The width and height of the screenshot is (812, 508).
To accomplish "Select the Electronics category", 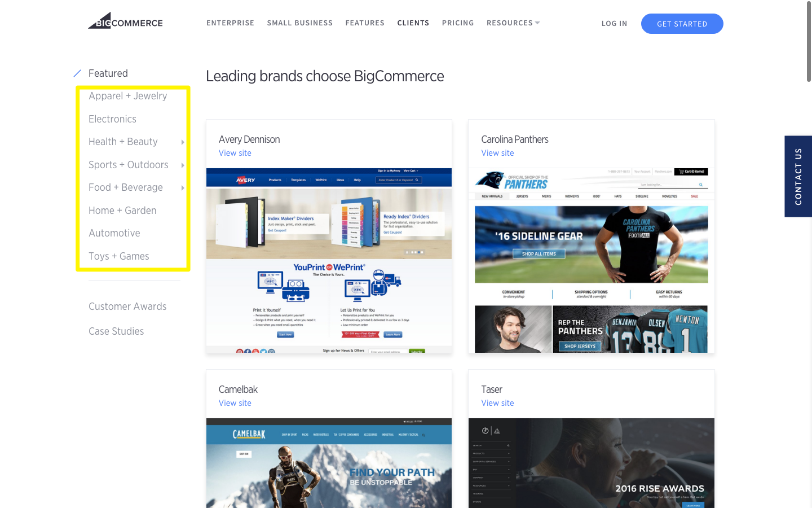I will tap(112, 119).
